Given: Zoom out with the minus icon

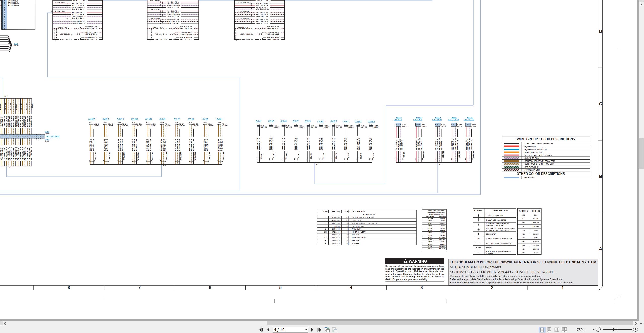Looking at the screenshot, I should [x=598, y=329].
